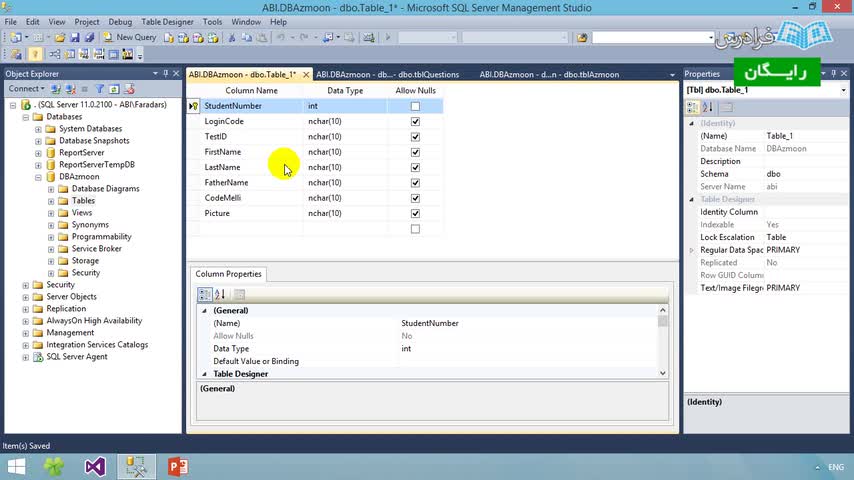854x480 pixels.
Task: Click the Data Type cell for CodeMelli
Action: click(x=345, y=198)
